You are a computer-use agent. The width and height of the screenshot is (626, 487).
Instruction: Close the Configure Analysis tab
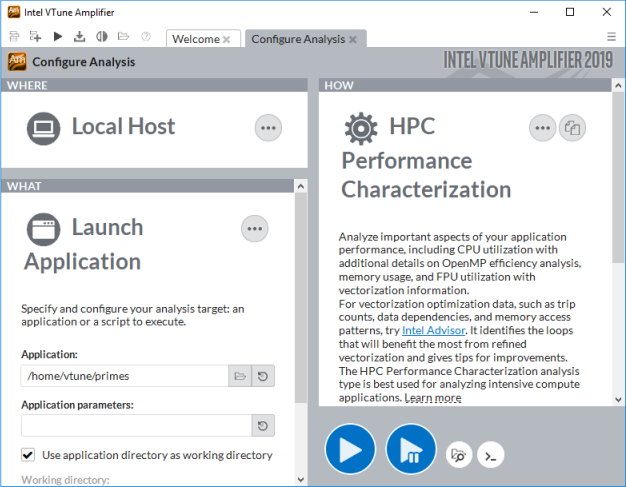[352, 39]
